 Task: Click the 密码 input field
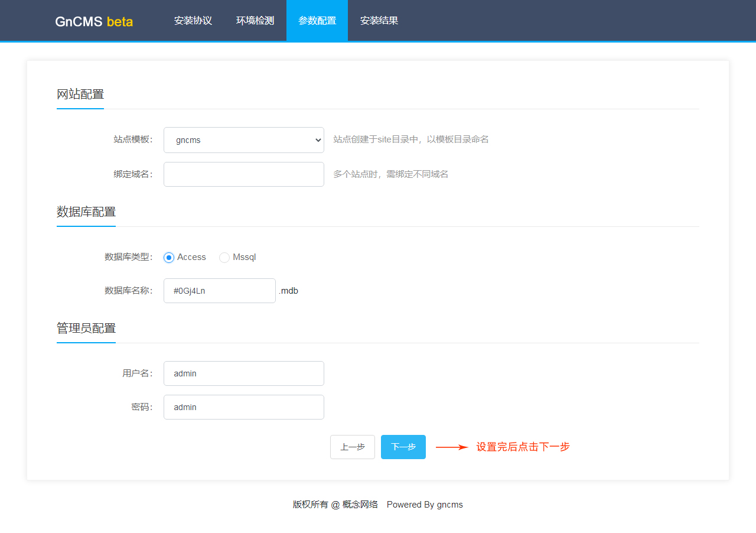point(243,407)
